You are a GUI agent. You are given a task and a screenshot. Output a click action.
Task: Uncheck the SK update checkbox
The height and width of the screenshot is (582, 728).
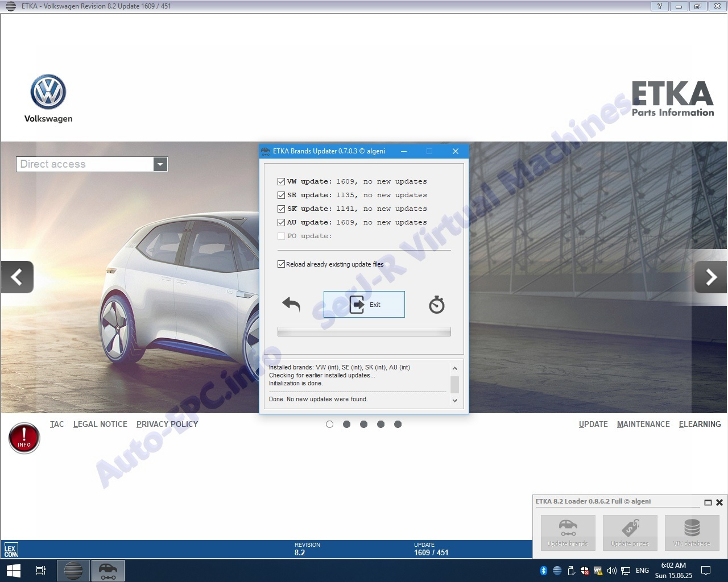(x=281, y=209)
